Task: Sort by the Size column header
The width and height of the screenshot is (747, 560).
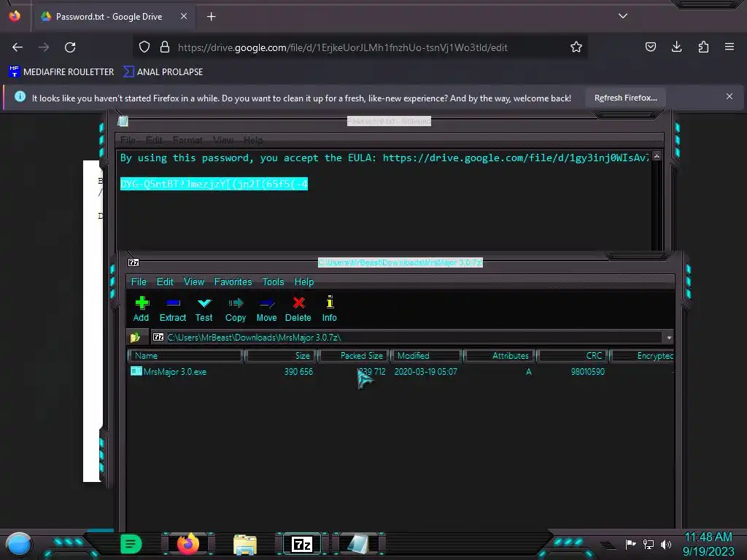Action: coord(281,356)
